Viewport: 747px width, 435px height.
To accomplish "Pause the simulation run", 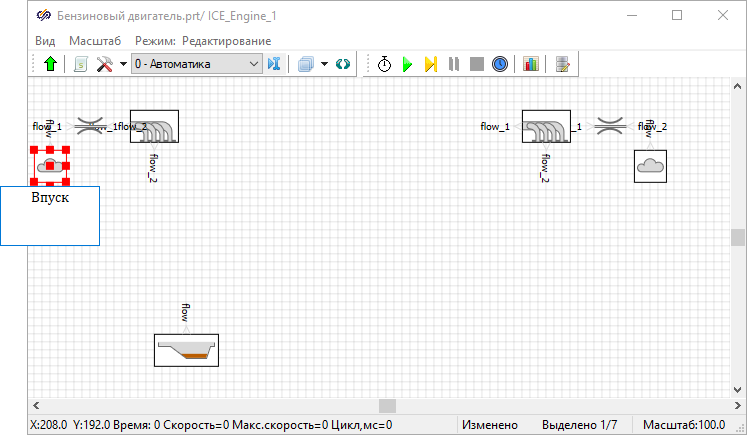I will point(454,64).
